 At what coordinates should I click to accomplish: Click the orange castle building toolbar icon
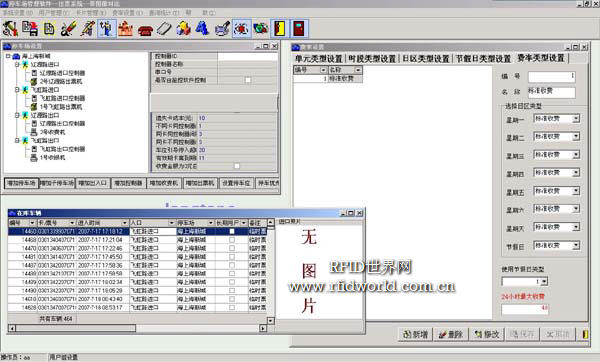126,29
